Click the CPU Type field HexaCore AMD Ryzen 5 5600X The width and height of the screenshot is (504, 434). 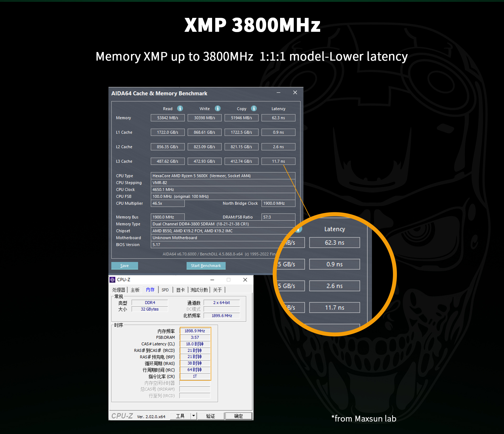(x=223, y=176)
